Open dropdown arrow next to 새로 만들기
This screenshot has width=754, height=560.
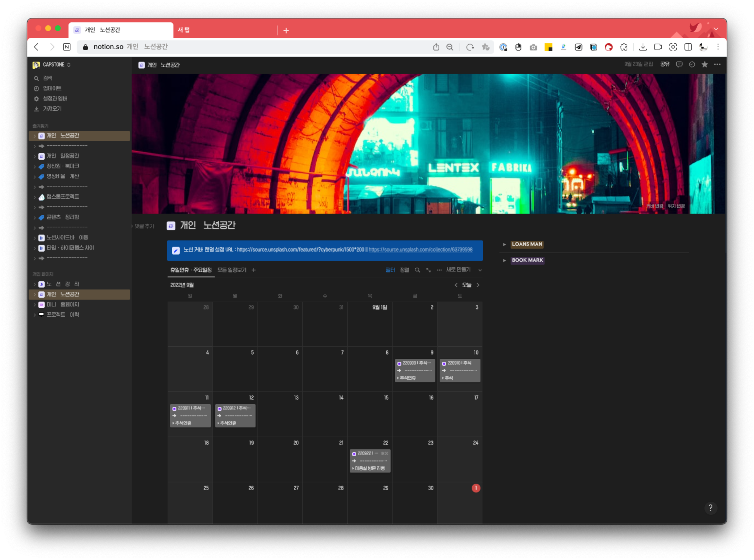point(480,270)
